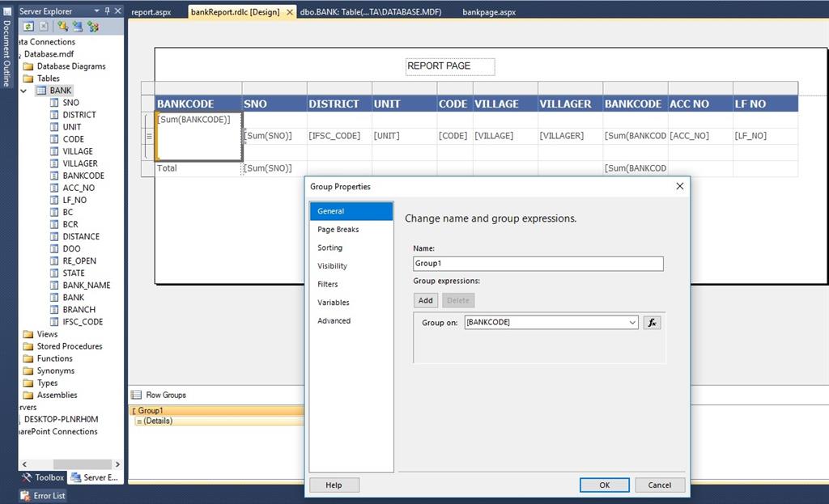Click the Name field containing Group1
The height and width of the screenshot is (504, 829).
(538, 264)
